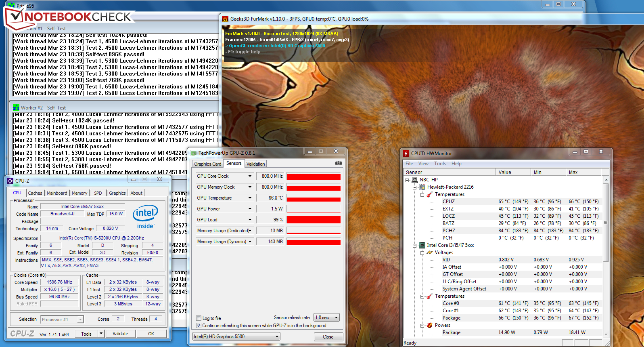Click the GPU-Z screenshot camera icon
The width and height of the screenshot is (644, 347).
[x=338, y=163]
